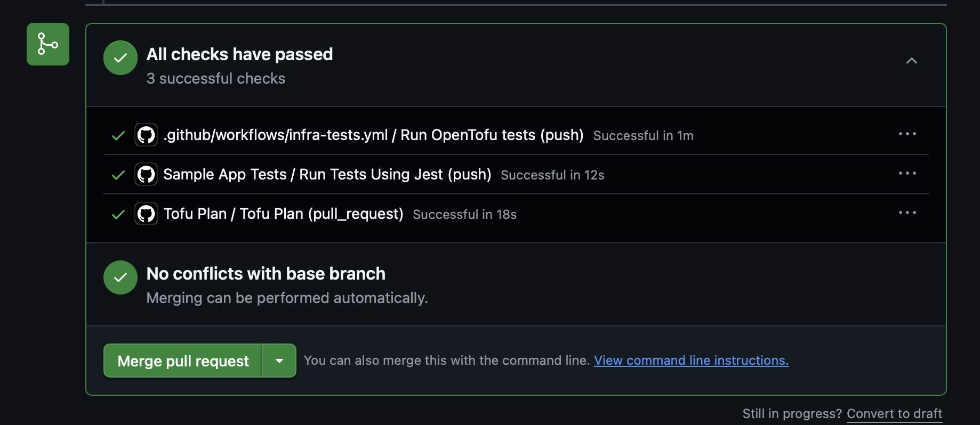Open the Run OpenTofu tests check details
Screen dimensions: 980x425
point(373,135)
